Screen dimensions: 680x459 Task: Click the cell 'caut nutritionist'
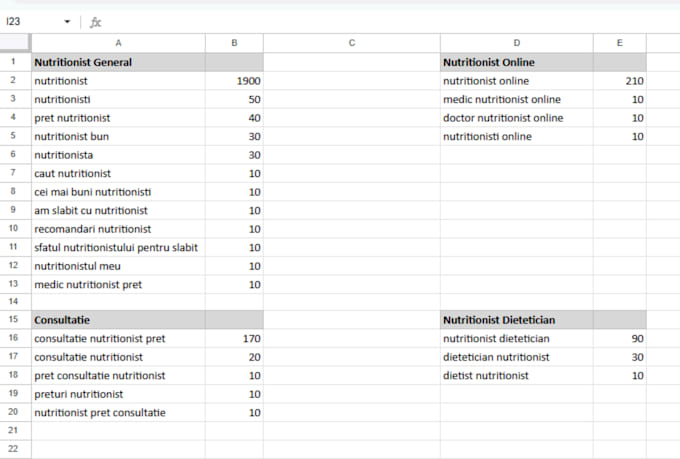(118, 174)
